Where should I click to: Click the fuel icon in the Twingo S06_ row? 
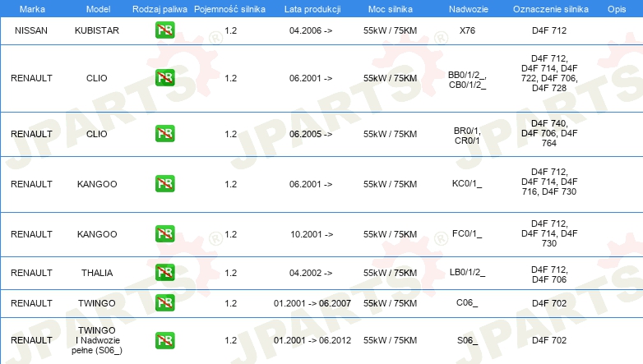164,340
